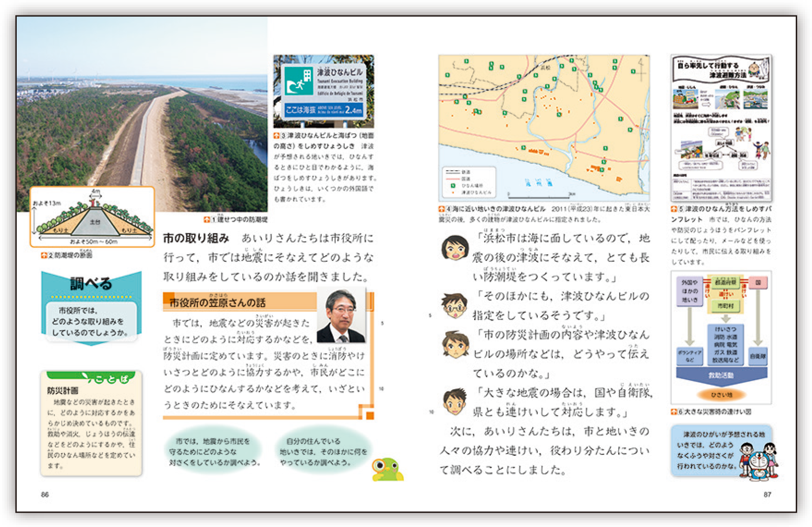Click the green parrot mascot icon
The height and width of the screenshot is (527, 812).
pos(387,468)
